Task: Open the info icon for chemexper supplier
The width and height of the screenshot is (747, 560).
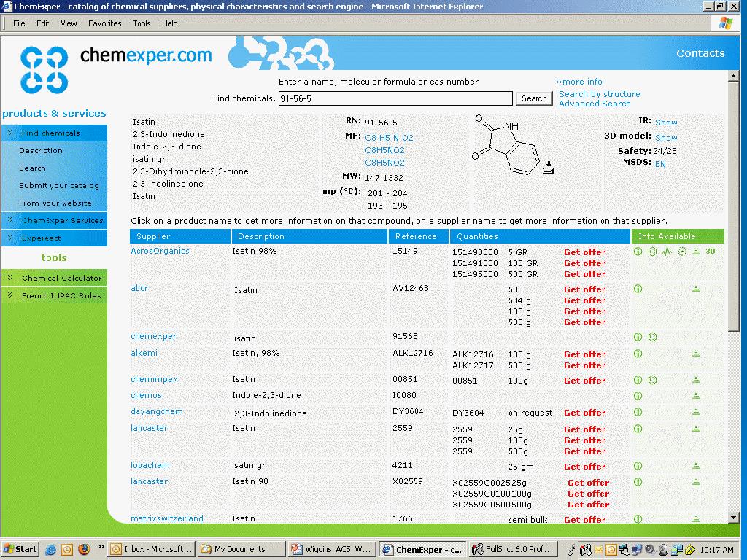Action: pos(638,337)
